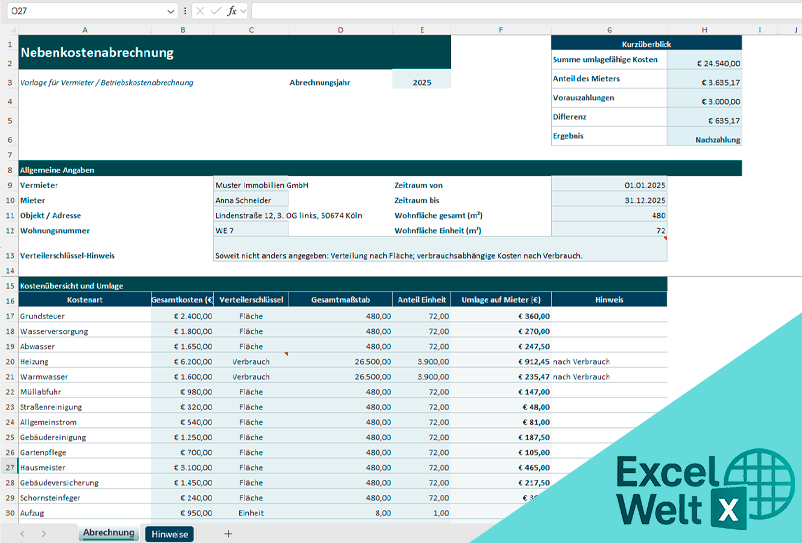Select row 27 header

[x=10, y=467]
